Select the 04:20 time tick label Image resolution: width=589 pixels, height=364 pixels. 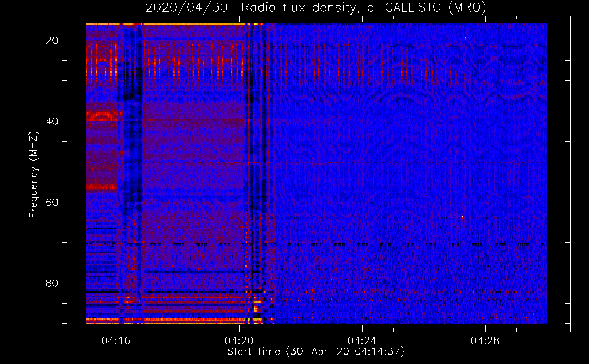tap(239, 341)
